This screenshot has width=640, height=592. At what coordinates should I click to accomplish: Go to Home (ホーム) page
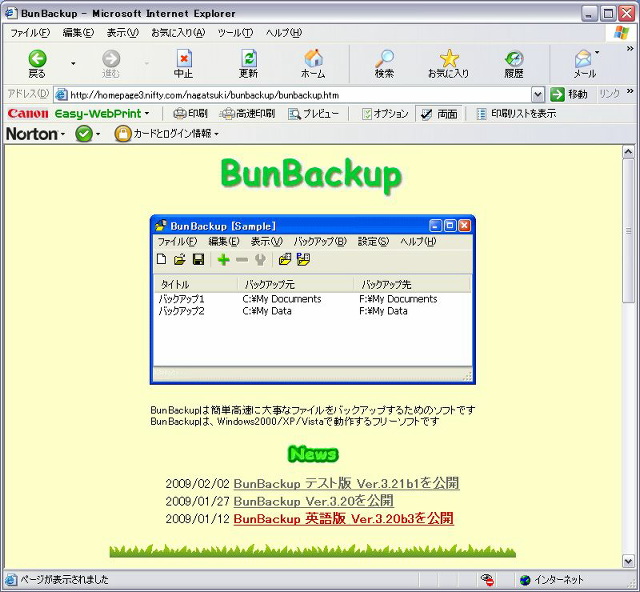coord(313,64)
